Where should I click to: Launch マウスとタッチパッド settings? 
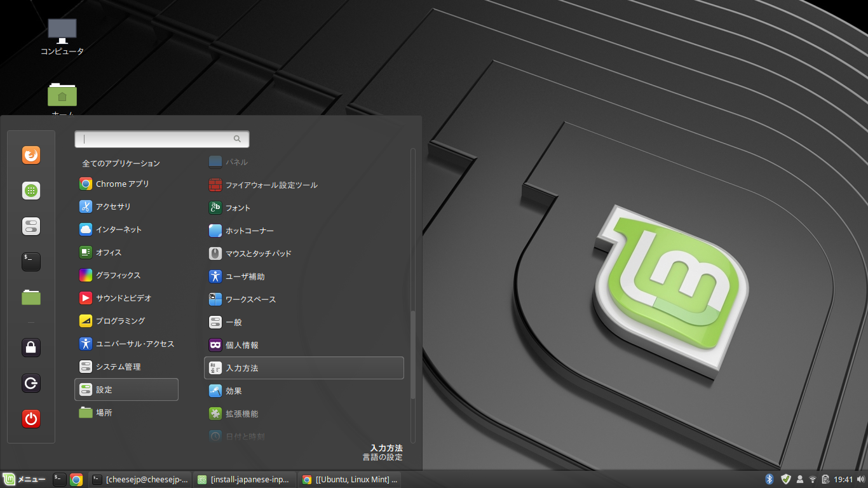259,254
